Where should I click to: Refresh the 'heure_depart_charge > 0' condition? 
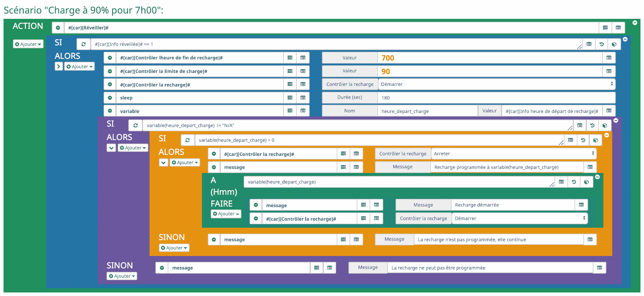tap(187, 140)
